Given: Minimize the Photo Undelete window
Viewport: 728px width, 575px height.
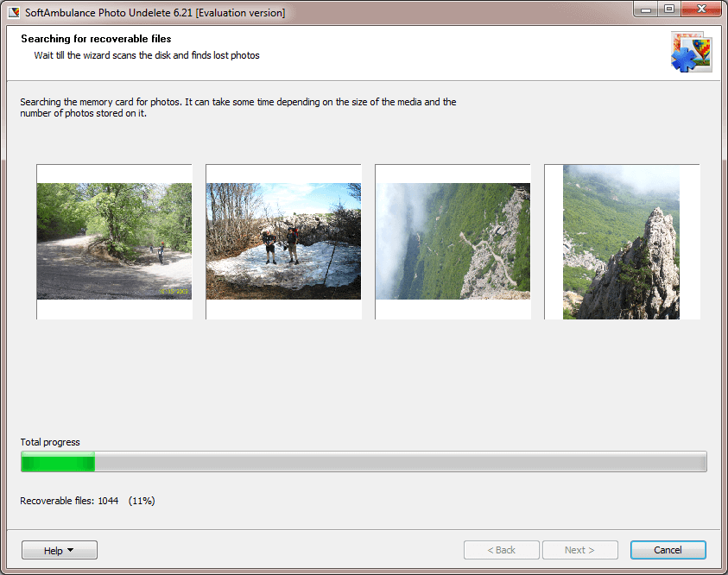Looking at the screenshot, I should coord(645,9).
